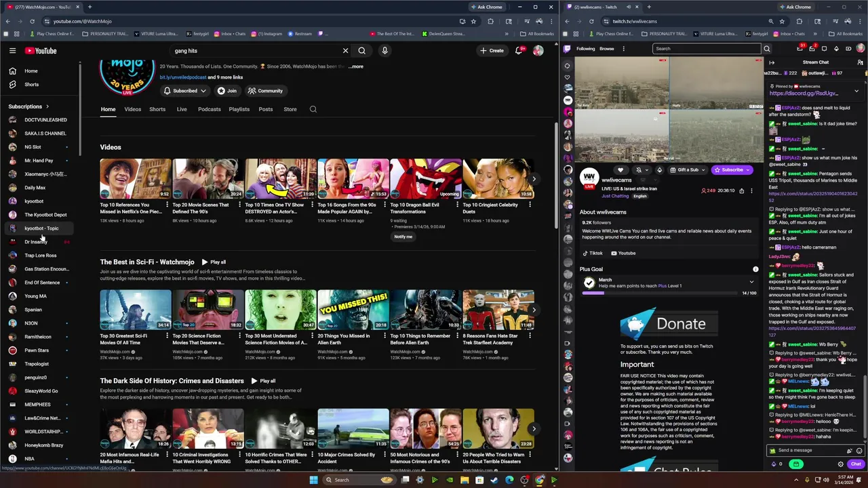Focus the Twitch search field

(707, 49)
